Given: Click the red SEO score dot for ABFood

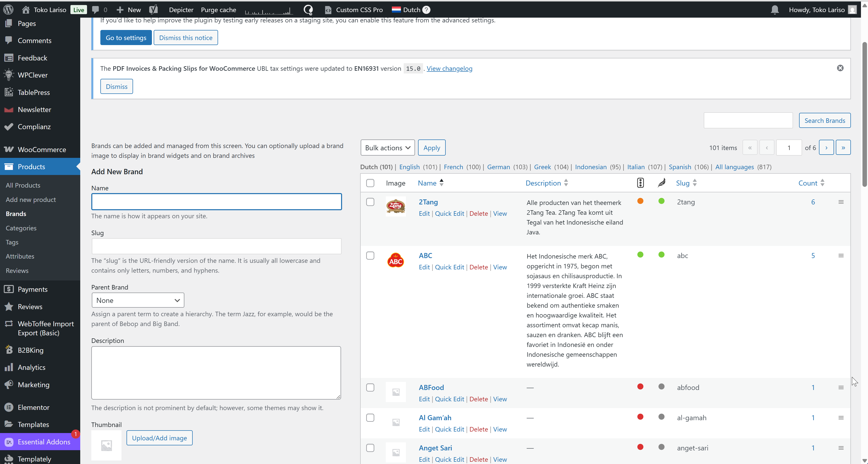Looking at the screenshot, I should point(641,386).
